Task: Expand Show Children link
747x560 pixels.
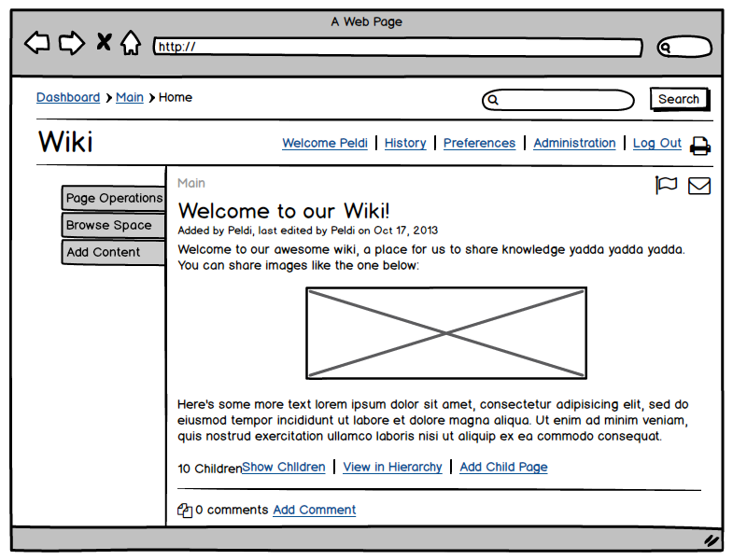Action: pos(284,467)
